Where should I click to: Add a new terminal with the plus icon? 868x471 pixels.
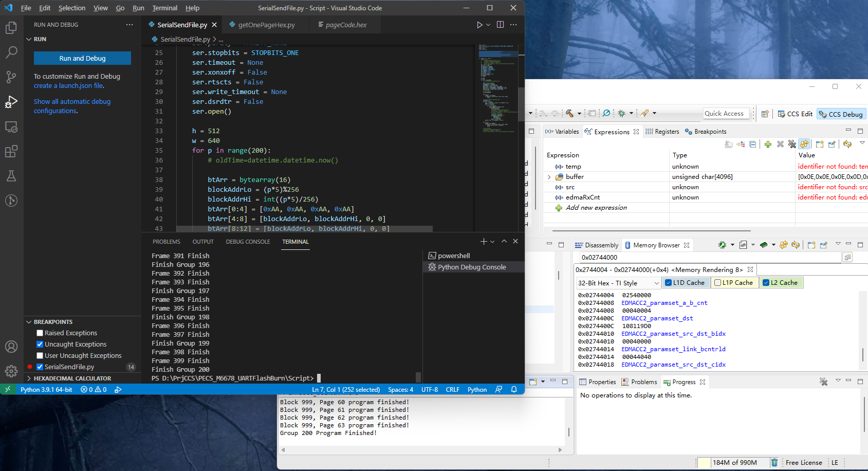tap(483, 242)
